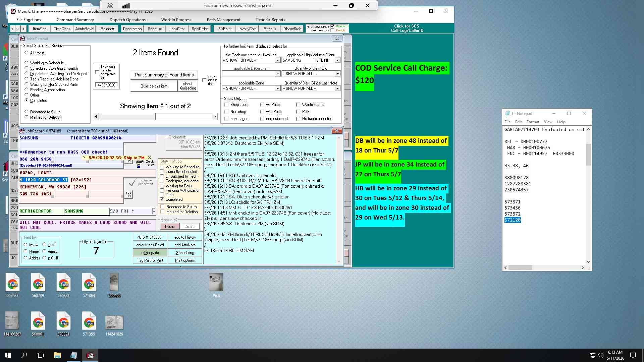Enable the Shop Jobs checkbox
Viewport: 644px width, 362px height.
[x=227, y=105]
